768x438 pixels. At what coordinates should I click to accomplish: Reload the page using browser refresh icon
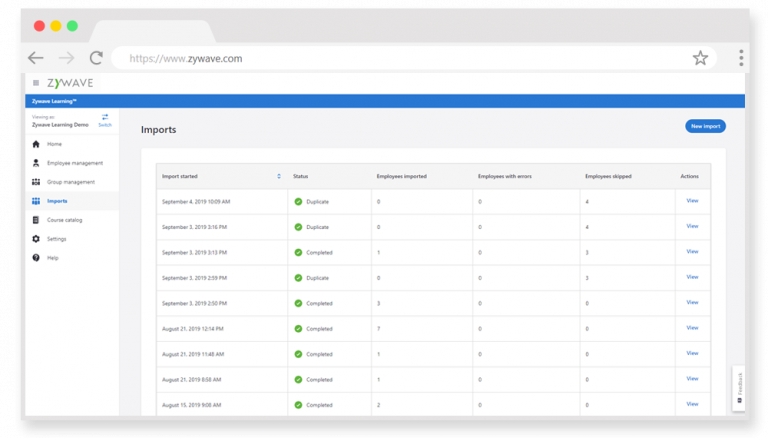pos(96,58)
